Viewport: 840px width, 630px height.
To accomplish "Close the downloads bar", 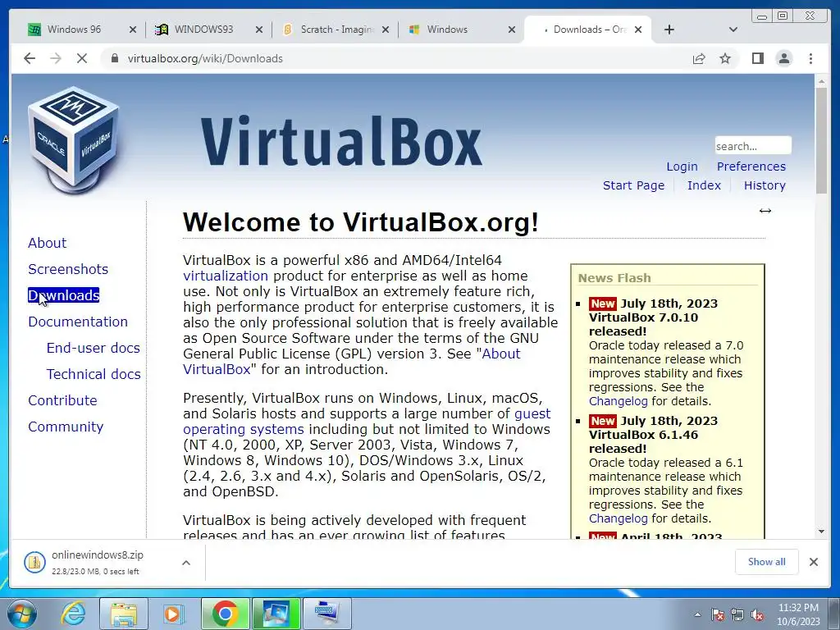I will (x=814, y=562).
